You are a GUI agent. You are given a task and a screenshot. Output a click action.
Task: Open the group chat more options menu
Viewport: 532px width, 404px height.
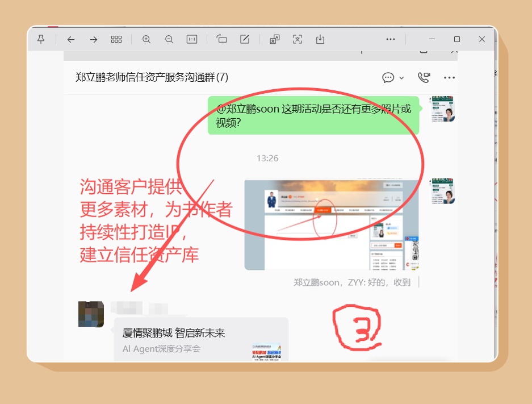coord(449,77)
